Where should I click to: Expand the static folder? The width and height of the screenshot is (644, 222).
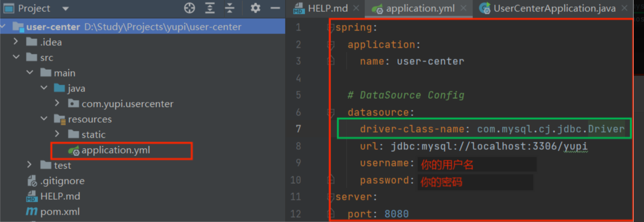click(57, 134)
